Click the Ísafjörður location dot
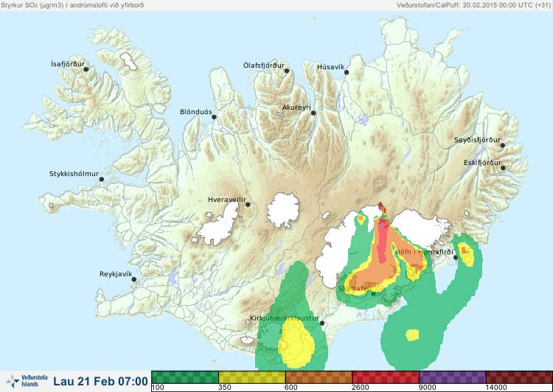The width and height of the screenshot is (553, 392). coord(86,69)
